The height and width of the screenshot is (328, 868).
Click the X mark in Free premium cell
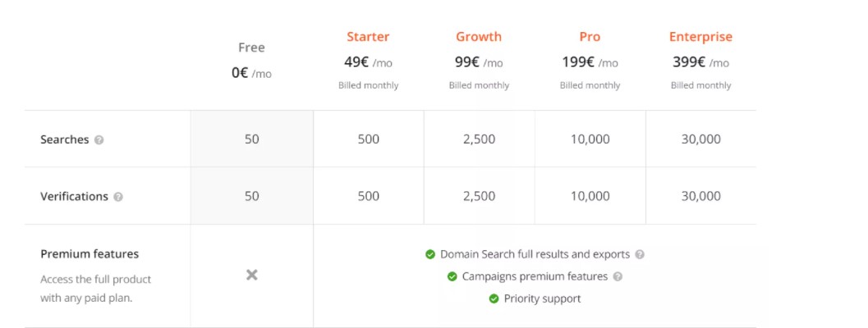click(252, 275)
